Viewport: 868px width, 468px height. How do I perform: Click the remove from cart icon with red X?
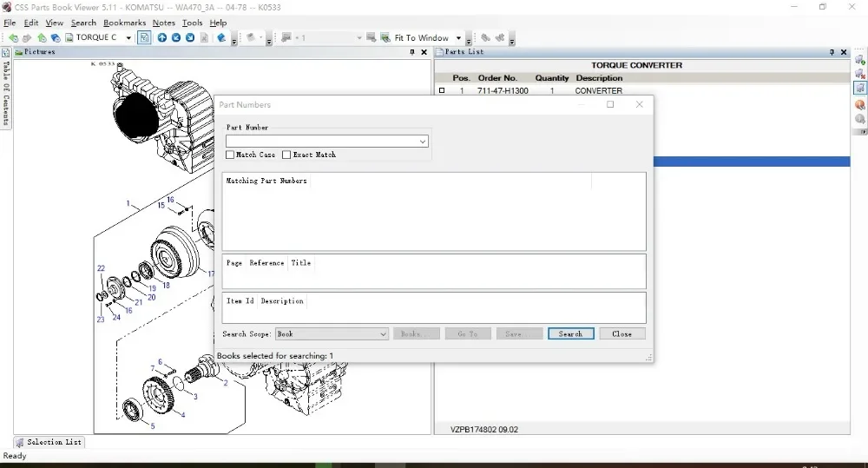859,74
